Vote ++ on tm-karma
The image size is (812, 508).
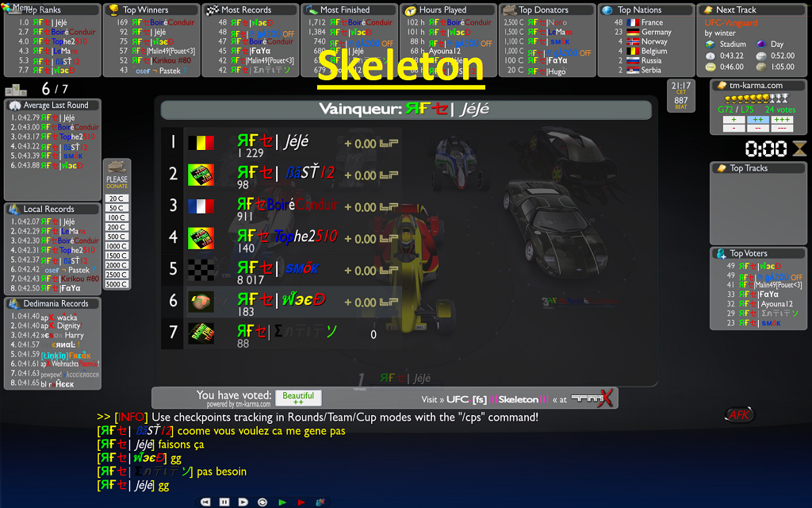click(x=757, y=119)
